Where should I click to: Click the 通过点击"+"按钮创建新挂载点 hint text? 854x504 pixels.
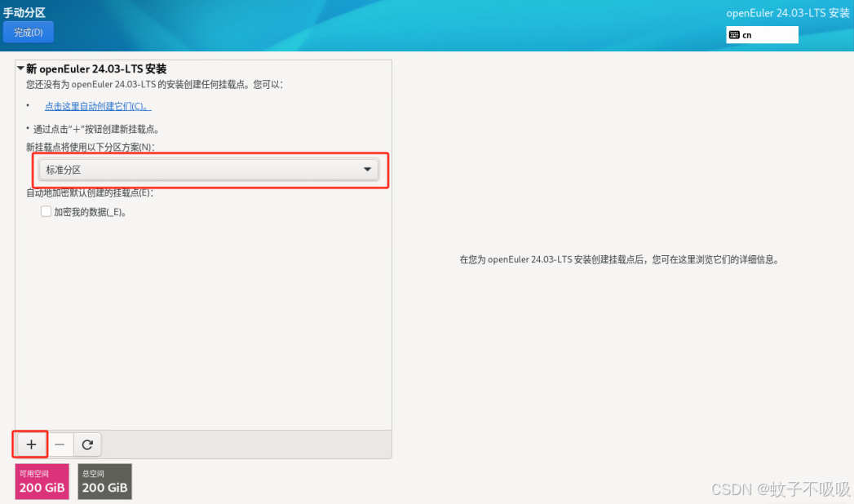coord(96,129)
